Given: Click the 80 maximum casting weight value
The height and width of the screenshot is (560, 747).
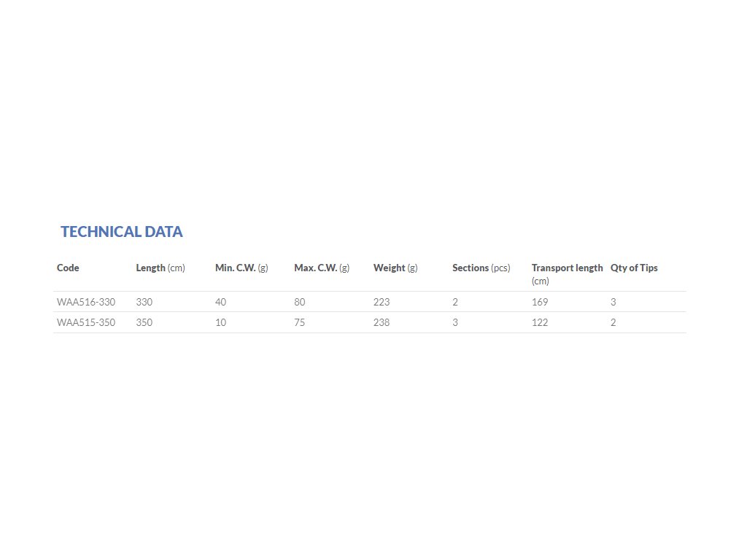Looking at the screenshot, I should click(300, 302).
